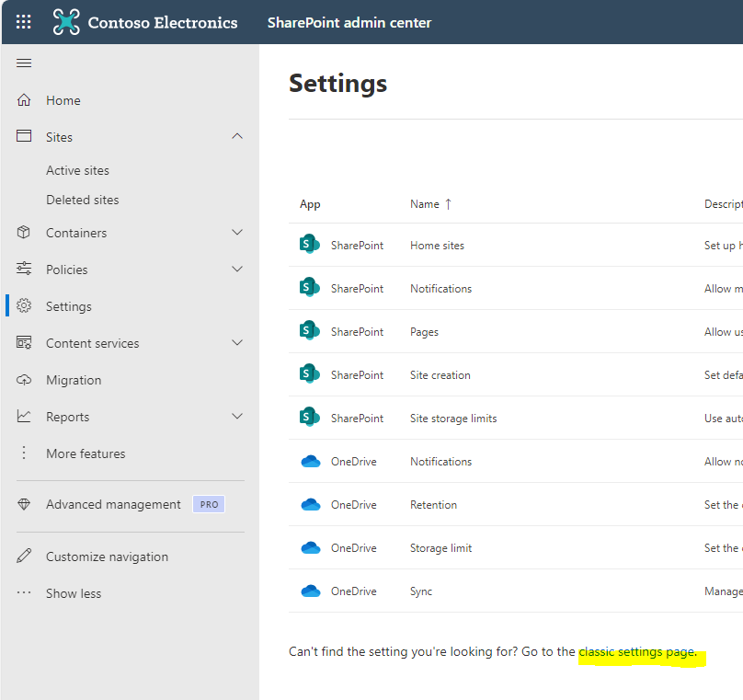This screenshot has width=743, height=700.
Task: Click SharePoint icon in Home sites row
Action: pos(309,245)
